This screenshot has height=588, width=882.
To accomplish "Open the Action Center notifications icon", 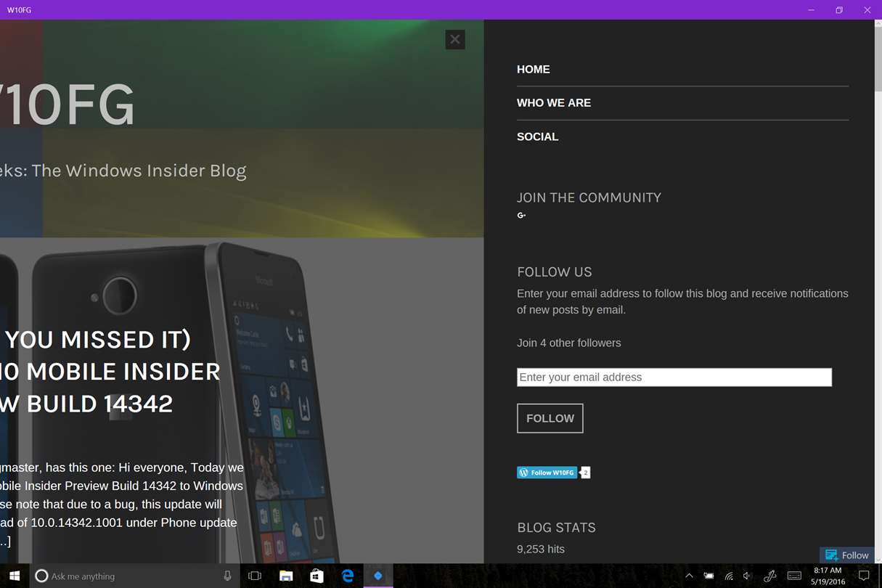I will click(x=864, y=576).
